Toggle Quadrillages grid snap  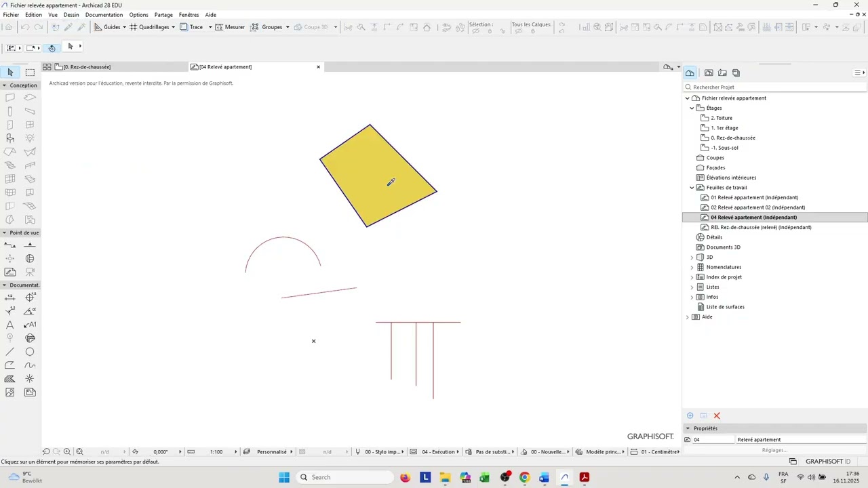[149, 27]
